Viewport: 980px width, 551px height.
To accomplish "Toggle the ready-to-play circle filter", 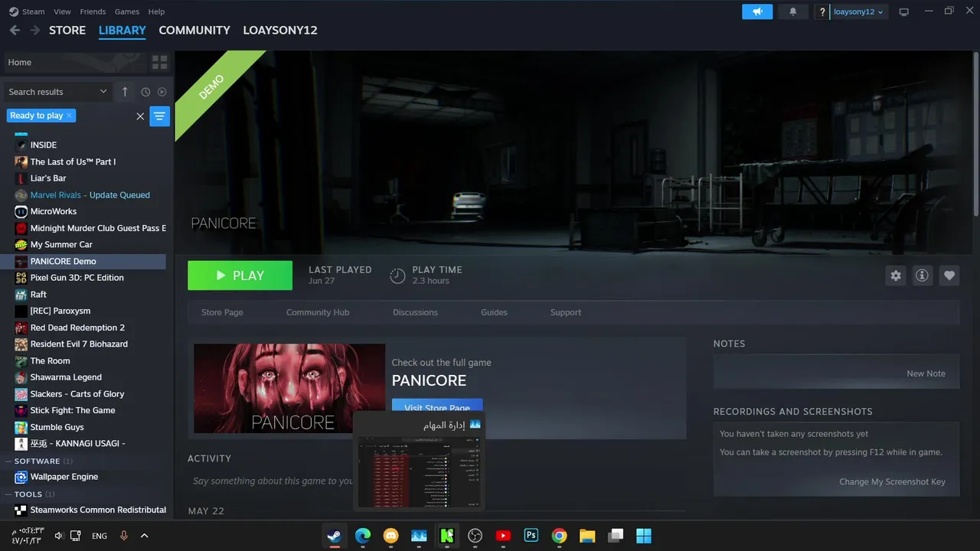I will point(162,92).
